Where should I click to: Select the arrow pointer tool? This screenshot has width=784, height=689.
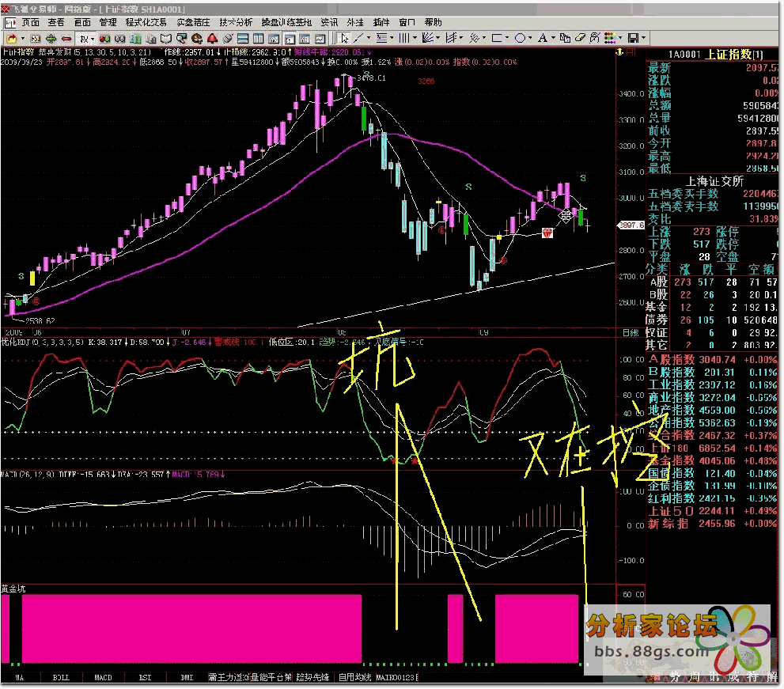pos(345,37)
